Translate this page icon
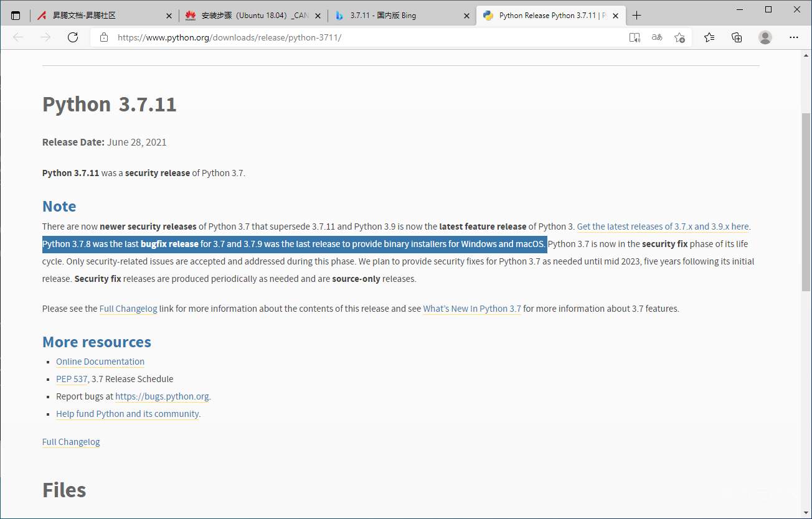Viewport: 812px width, 519px height. (x=657, y=37)
